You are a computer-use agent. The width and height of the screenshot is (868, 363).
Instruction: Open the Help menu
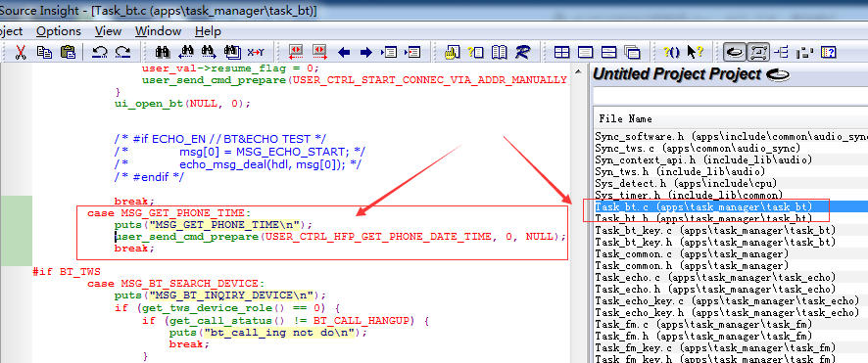208,31
